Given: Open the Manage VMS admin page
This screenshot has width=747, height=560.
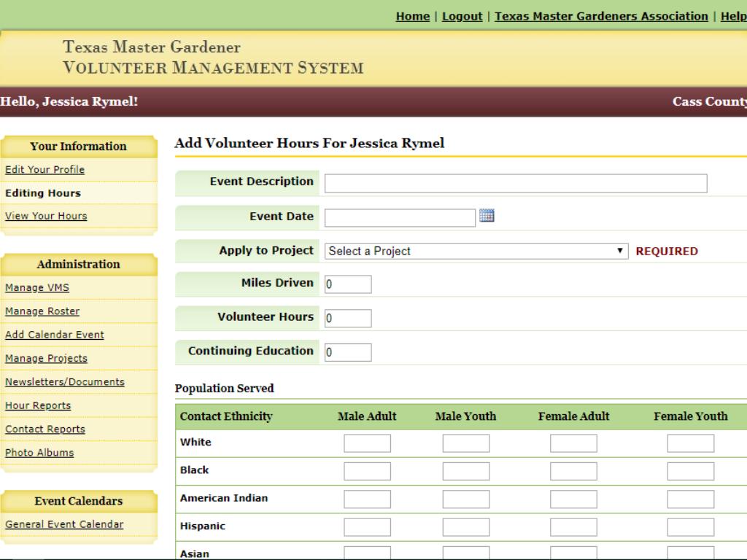Looking at the screenshot, I should pyautogui.click(x=37, y=287).
